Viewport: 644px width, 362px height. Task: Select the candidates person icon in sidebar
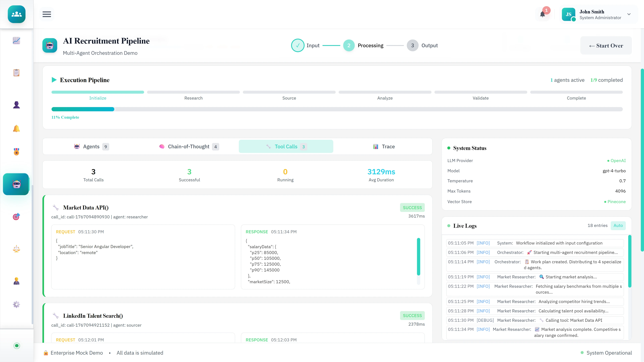tap(16, 104)
